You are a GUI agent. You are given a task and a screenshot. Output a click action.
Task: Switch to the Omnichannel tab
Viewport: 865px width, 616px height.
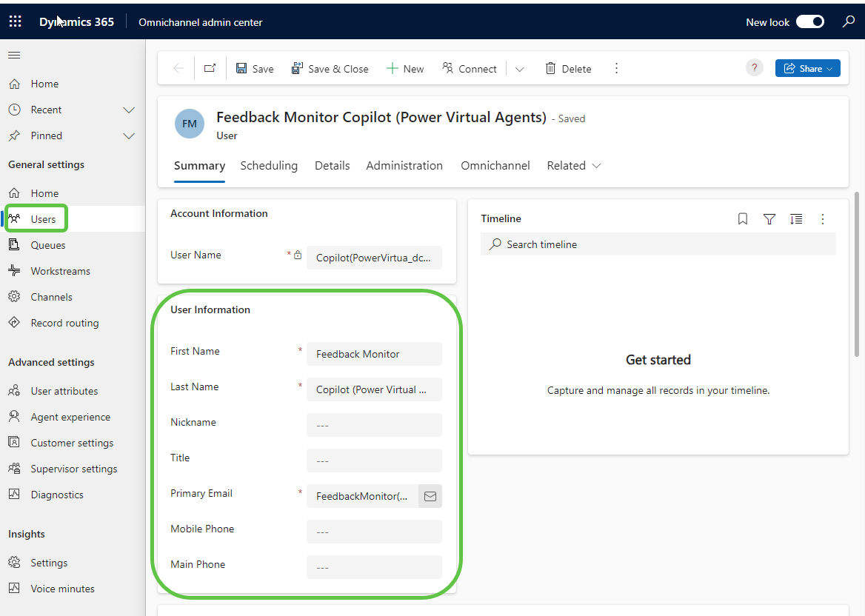(x=495, y=166)
